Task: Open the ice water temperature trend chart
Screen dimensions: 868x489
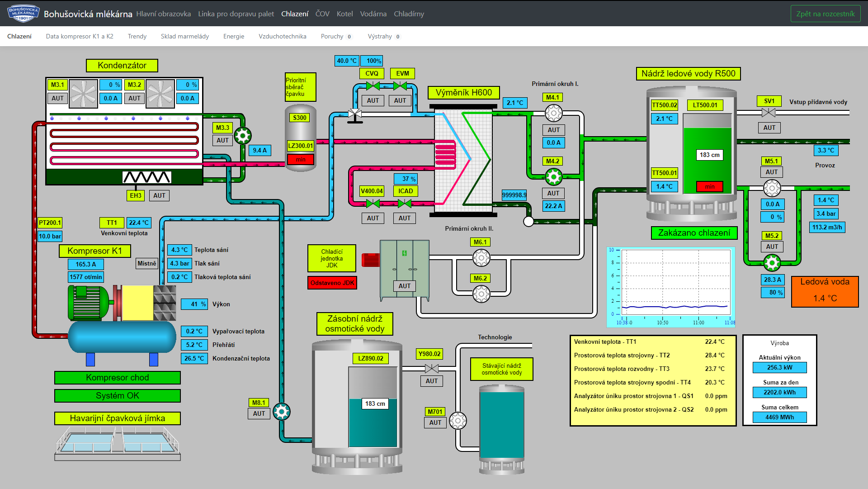Action: [671, 287]
